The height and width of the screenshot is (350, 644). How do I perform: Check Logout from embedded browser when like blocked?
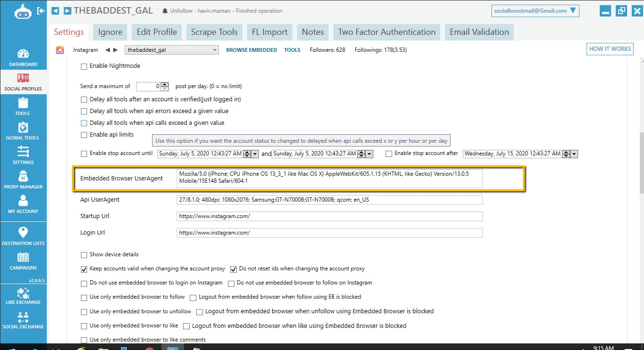pos(186,326)
